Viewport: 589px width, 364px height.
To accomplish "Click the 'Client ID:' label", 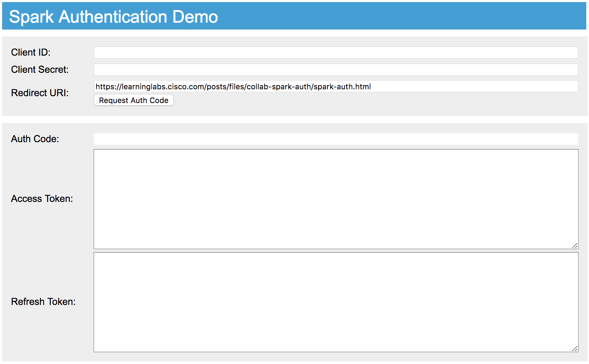I will click(x=31, y=52).
